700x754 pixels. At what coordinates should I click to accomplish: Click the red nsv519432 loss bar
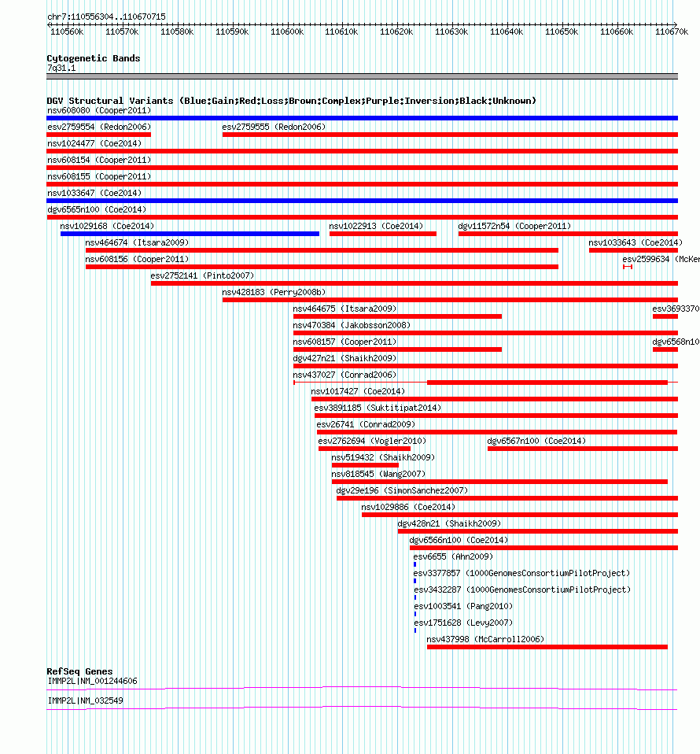[x=365, y=465]
